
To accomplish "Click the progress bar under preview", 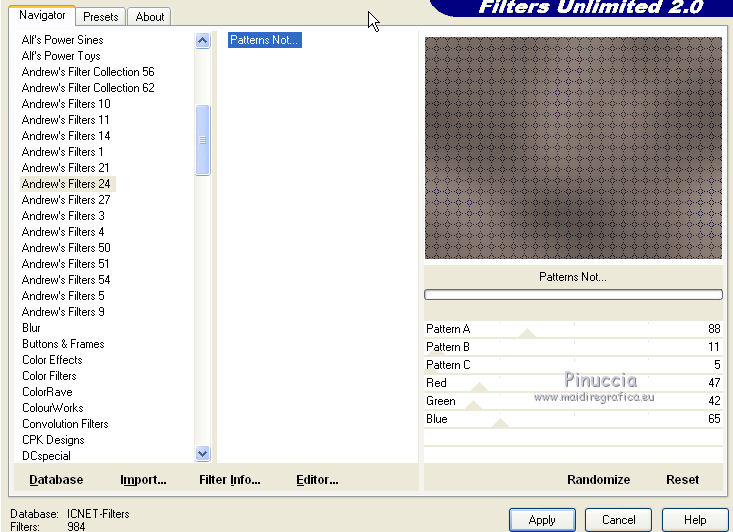I will (573, 295).
